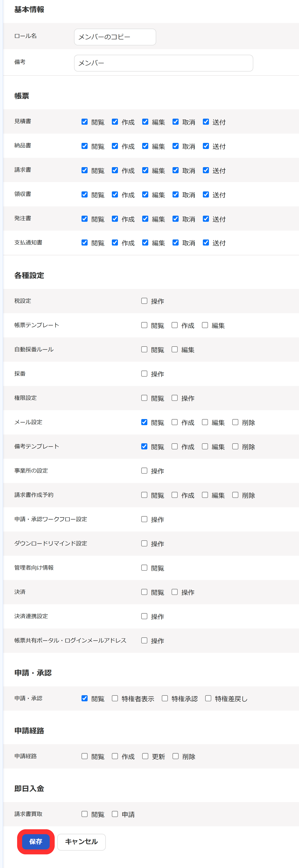The width and height of the screenshot is (299, 868).
Task: Enable 作成 for 申請経路
Action: pos(115,757)
